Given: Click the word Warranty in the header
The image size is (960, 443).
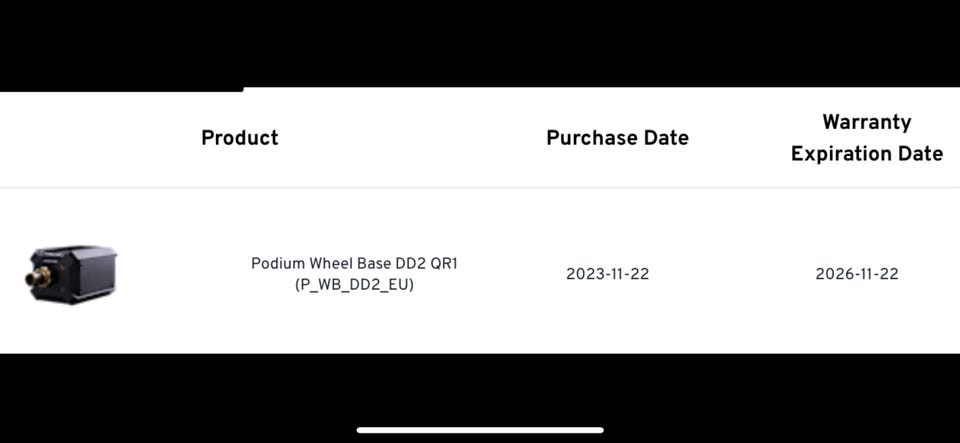Looking at the screenshot, I should point(866,122).
